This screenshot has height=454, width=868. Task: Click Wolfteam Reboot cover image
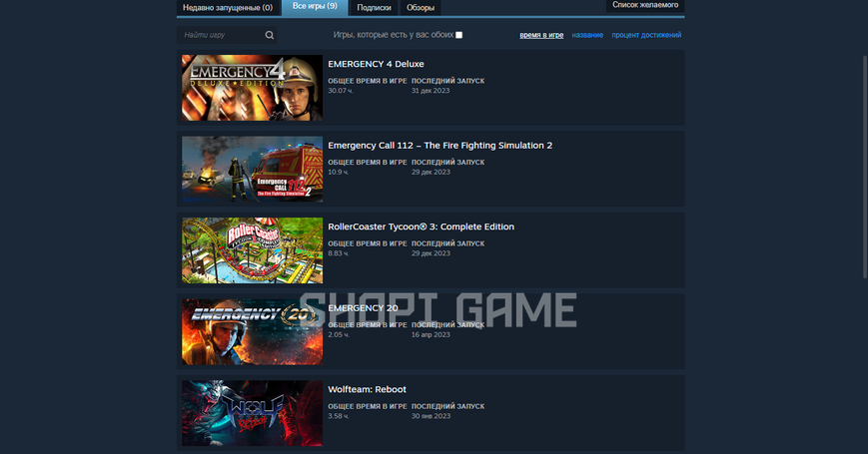[252, 412]
